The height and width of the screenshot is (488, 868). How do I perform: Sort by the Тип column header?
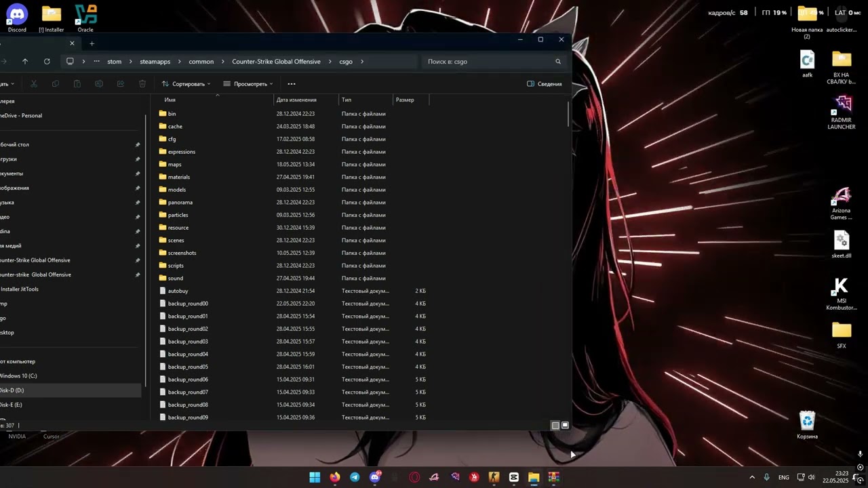[366, 100]
